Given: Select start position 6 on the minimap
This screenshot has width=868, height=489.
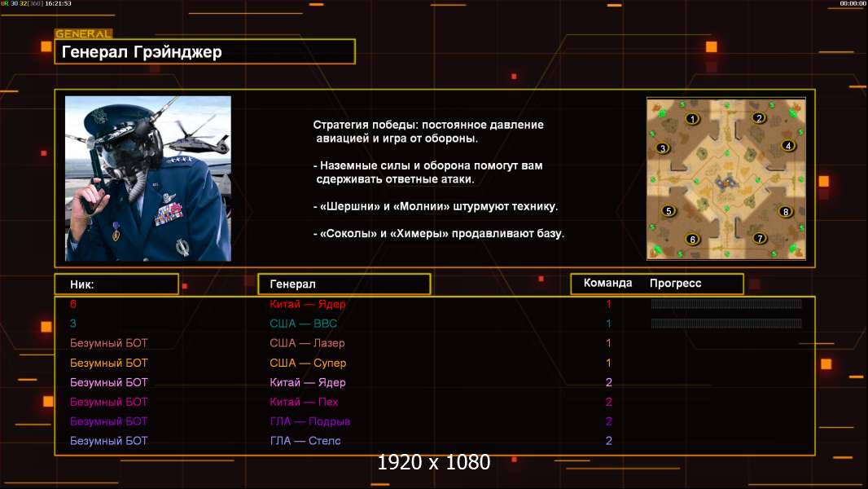Looking at the screenshot, I should (x=692, y=240).
